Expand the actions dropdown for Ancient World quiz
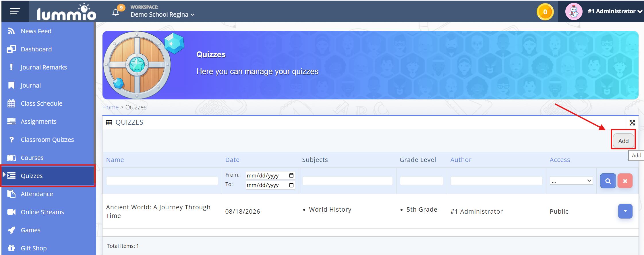 point(625,211)
